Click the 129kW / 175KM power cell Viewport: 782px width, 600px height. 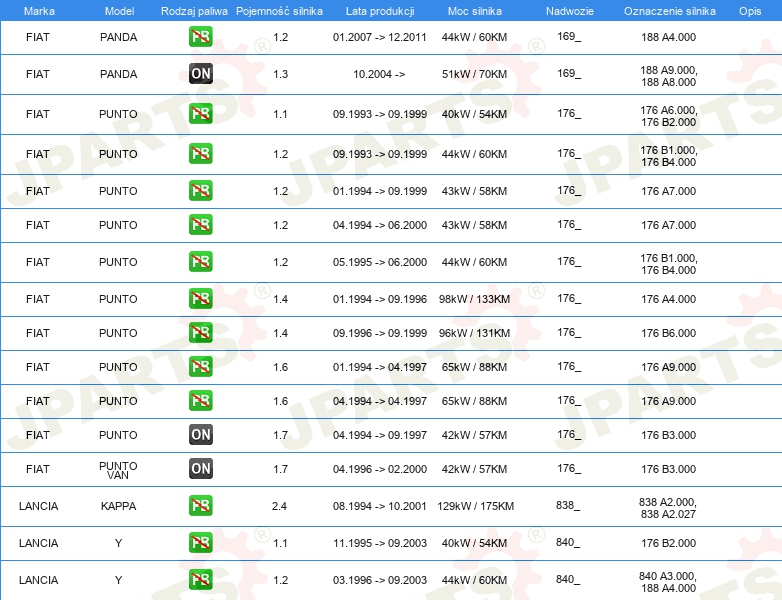pyautogui.click(x=475, y=506)
